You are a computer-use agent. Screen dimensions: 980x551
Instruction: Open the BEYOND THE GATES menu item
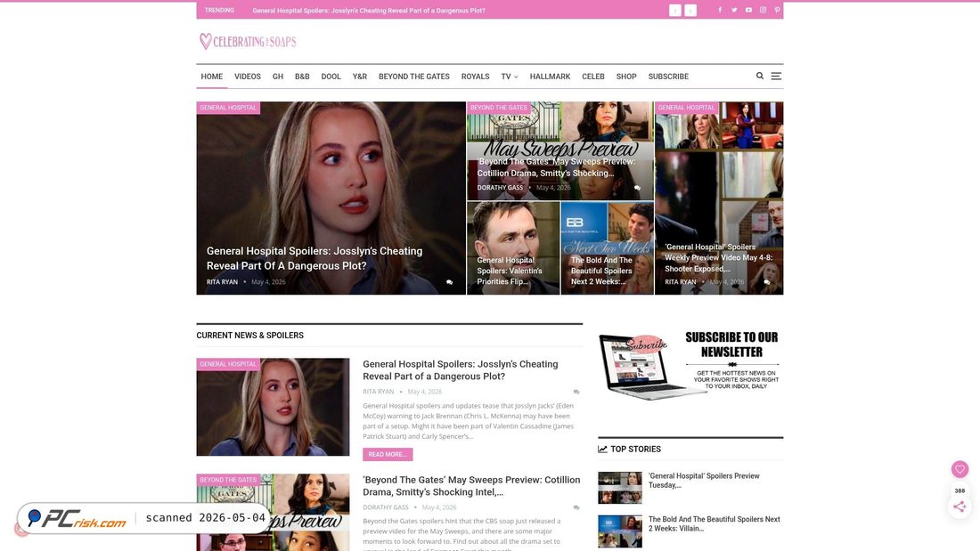(414, 77)
